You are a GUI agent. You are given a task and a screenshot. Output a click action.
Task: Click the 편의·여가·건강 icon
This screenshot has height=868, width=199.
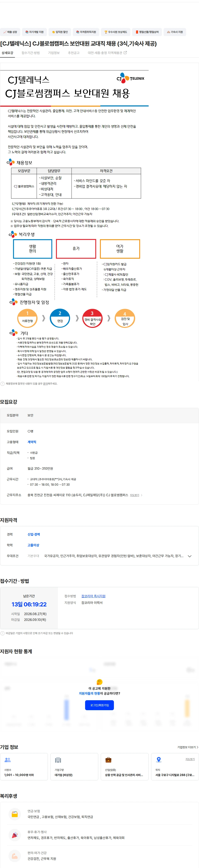tap(15, 856)
